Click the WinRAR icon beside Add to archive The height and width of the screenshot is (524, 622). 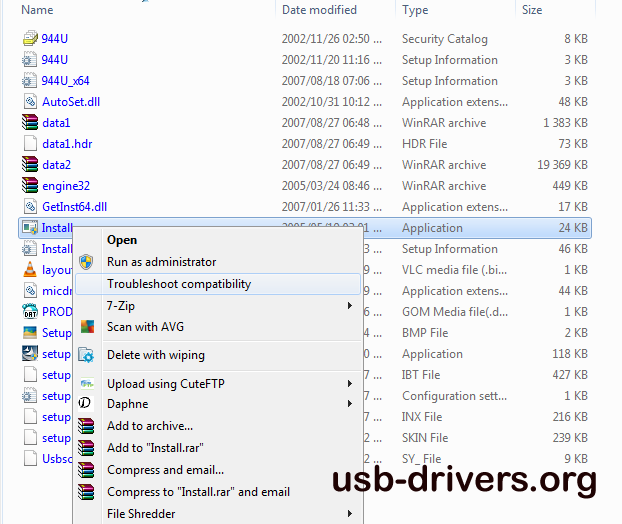86,426
